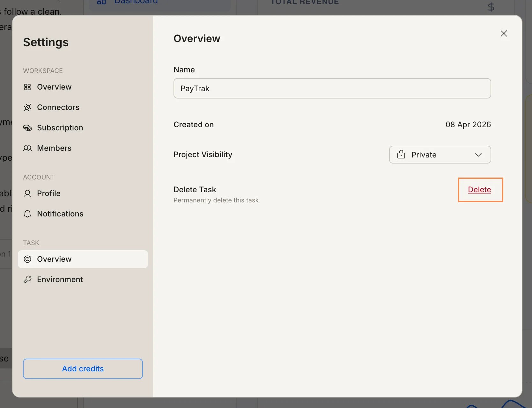
Task: Click the ACCOUNT section label
Action: pos(39,177)
